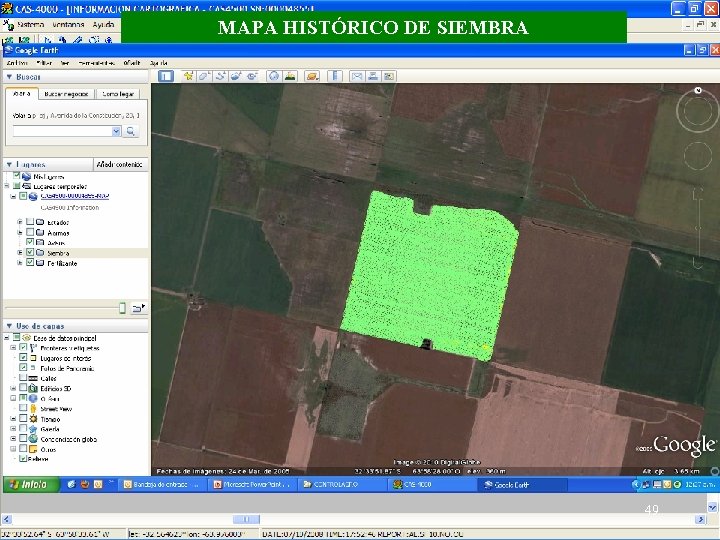
Task: Show historical imagery clock icon
Action: [274, 76]
